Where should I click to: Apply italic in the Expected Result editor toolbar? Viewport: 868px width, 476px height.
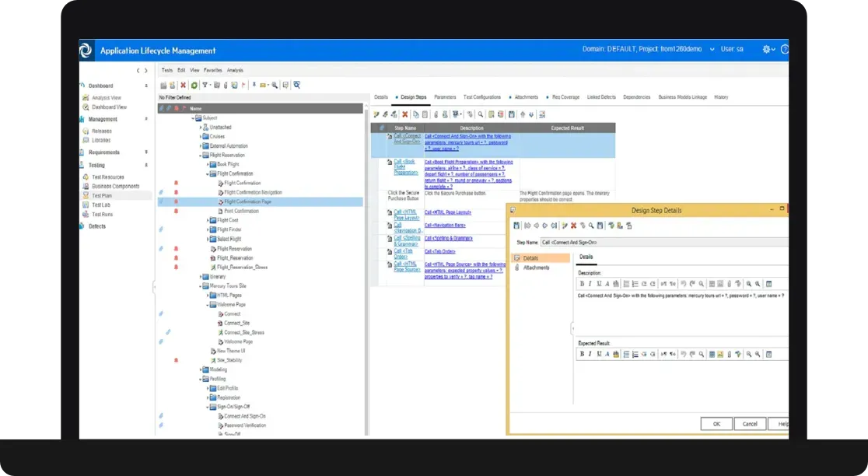(590, 354)
